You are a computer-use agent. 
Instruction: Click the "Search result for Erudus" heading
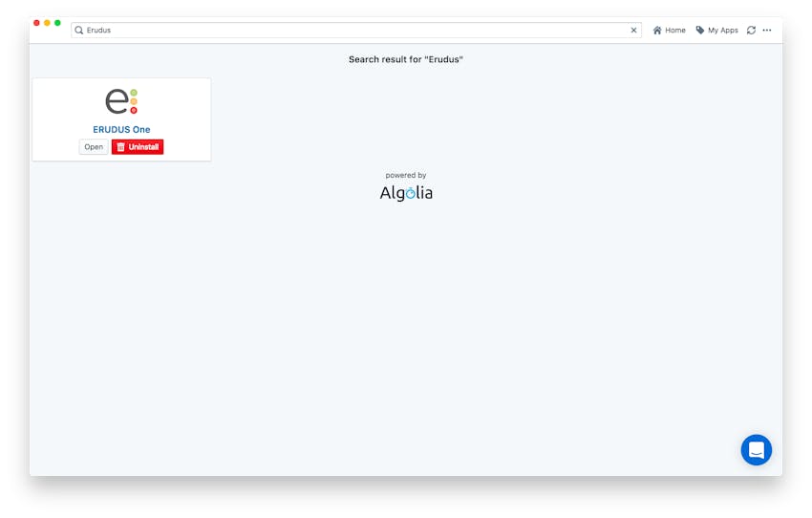(405, 59)
